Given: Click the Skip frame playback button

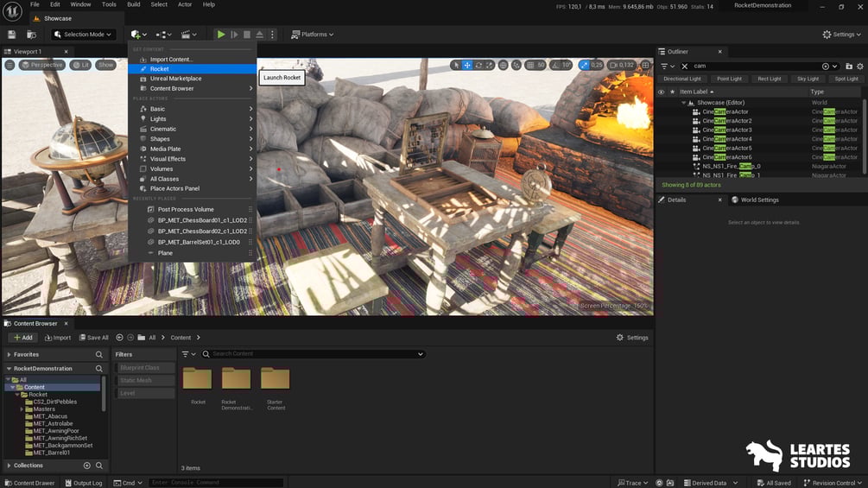Looking at the screenshot, I should (234, 35).
